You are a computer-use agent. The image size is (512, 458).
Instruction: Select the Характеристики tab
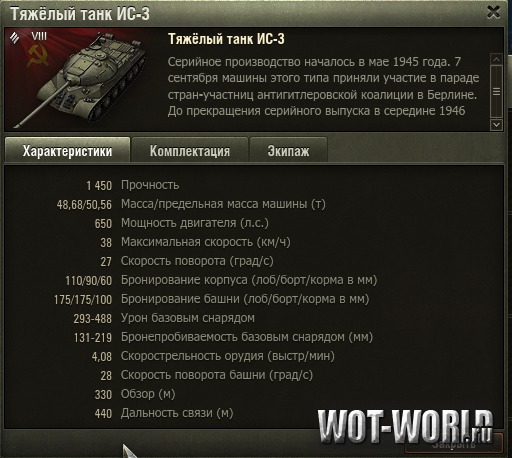coord(67,150)
